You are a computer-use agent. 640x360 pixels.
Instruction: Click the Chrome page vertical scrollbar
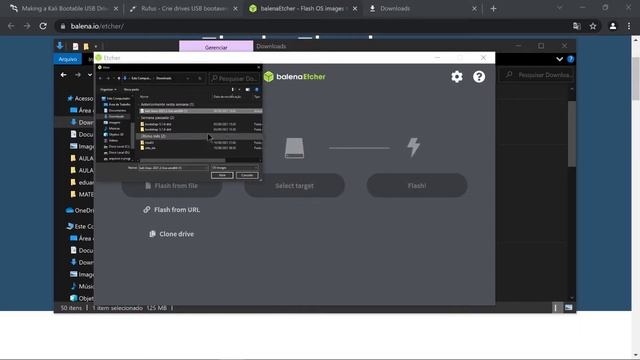pos(636,80)
